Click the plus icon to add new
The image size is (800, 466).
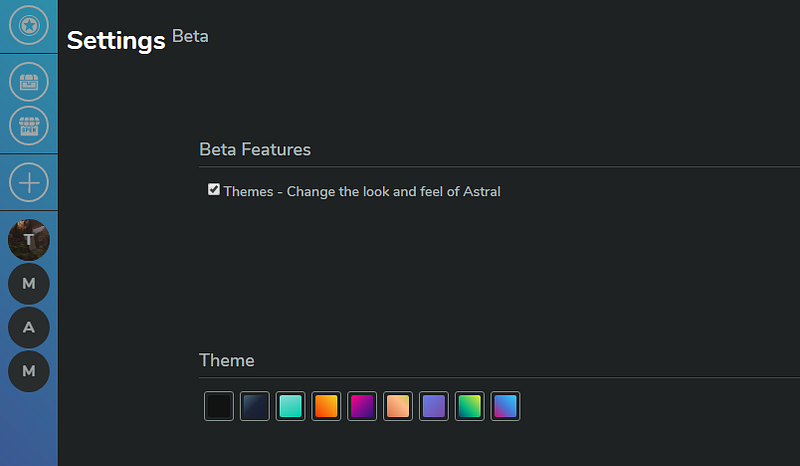tap(29, 183)
